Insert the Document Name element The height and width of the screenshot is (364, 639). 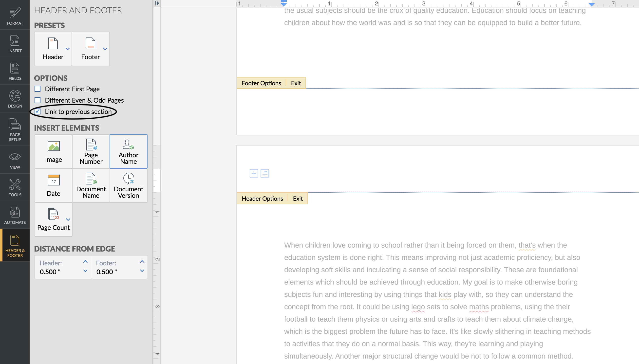tap(91, 185)
